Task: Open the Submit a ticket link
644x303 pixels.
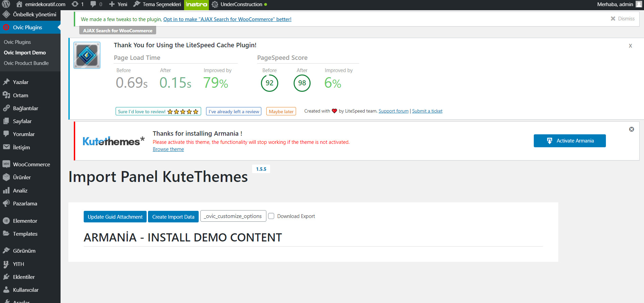Action: (x=427, y=111)
